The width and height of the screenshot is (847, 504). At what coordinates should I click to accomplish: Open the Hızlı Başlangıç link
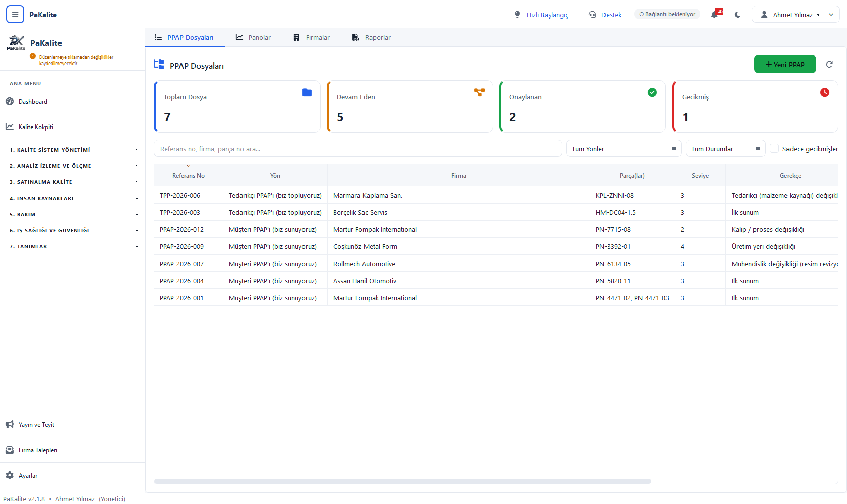tap(541, 15)
